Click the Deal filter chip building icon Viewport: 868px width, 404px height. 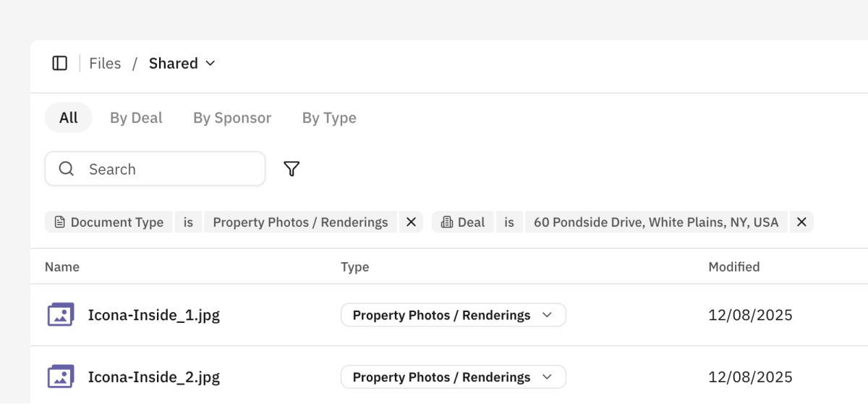(446, 222)
